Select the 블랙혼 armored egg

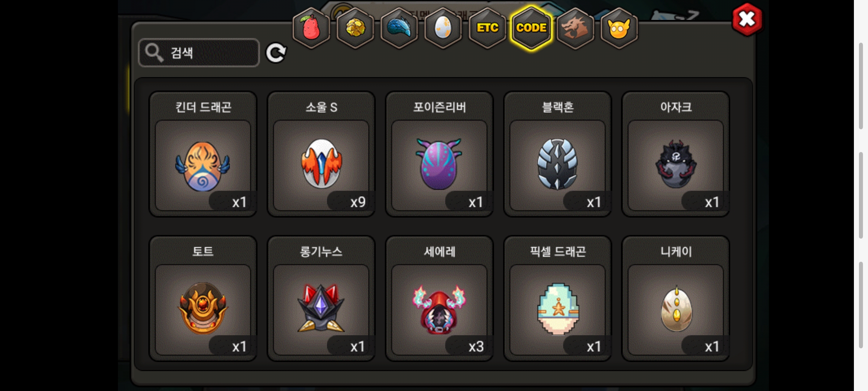pyautogui.click(x=557, y=154)
